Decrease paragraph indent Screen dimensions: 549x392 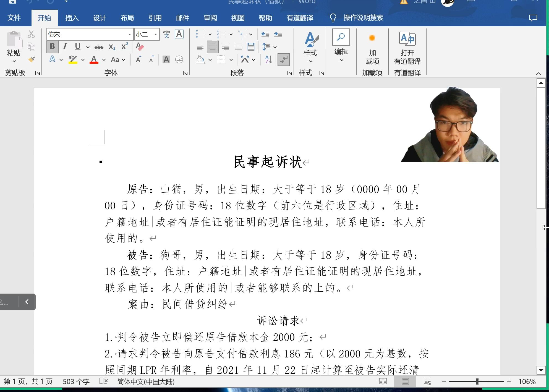coord(265,34)
